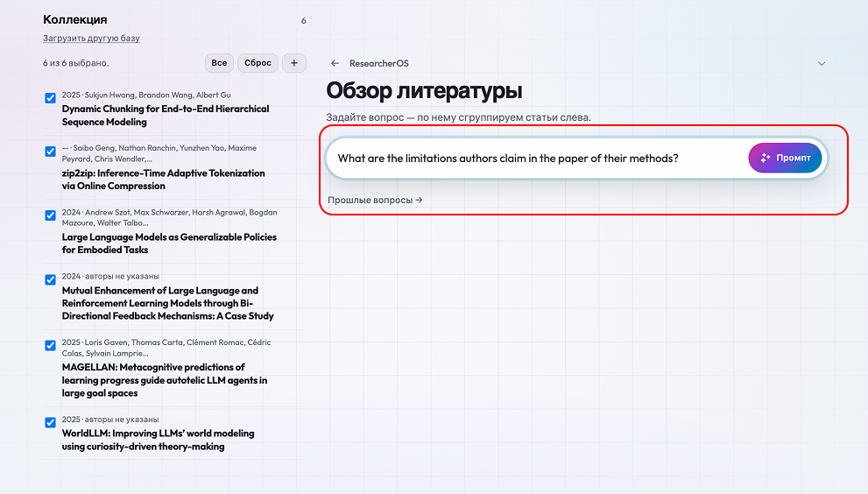Open Large Language Models as Generalizable Policies title

pos(169,243)
